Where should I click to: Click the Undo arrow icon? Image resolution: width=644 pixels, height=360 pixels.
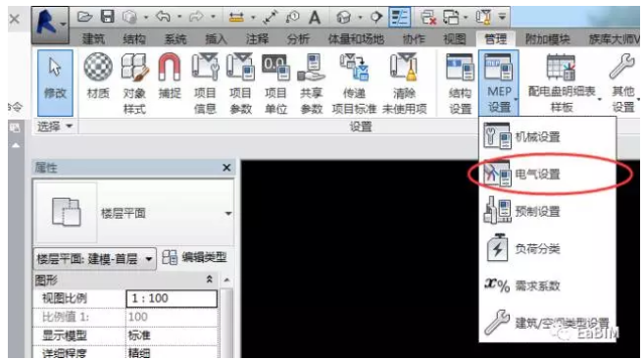tap(163, 17)
